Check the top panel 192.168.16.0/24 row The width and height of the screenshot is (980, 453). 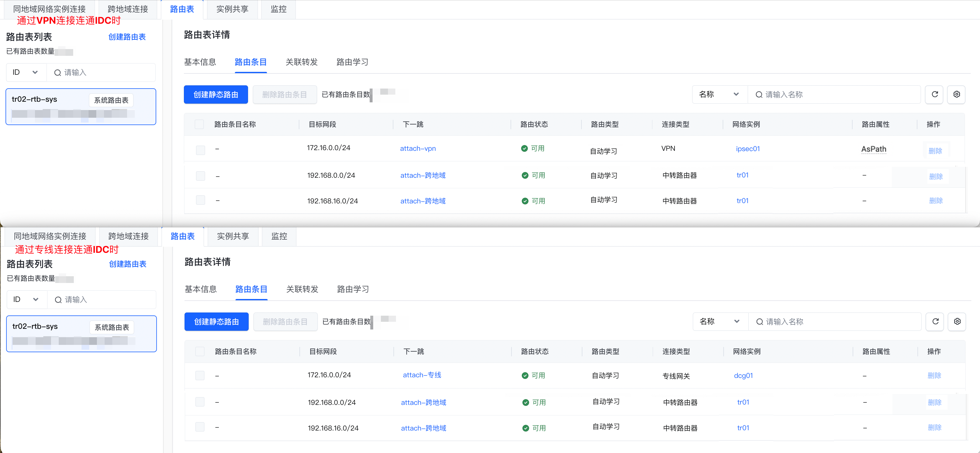200,200
